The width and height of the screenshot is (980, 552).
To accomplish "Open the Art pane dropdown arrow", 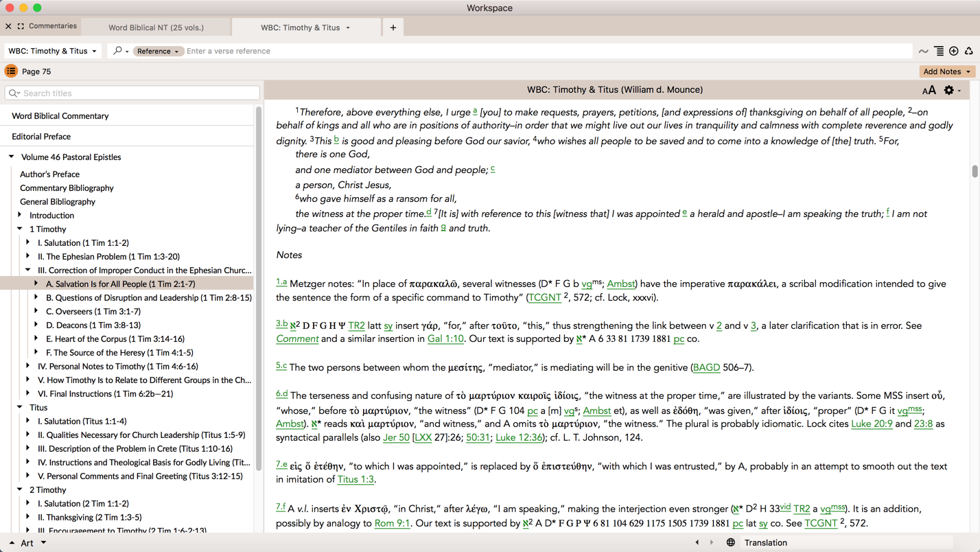I will pos(43,543).
